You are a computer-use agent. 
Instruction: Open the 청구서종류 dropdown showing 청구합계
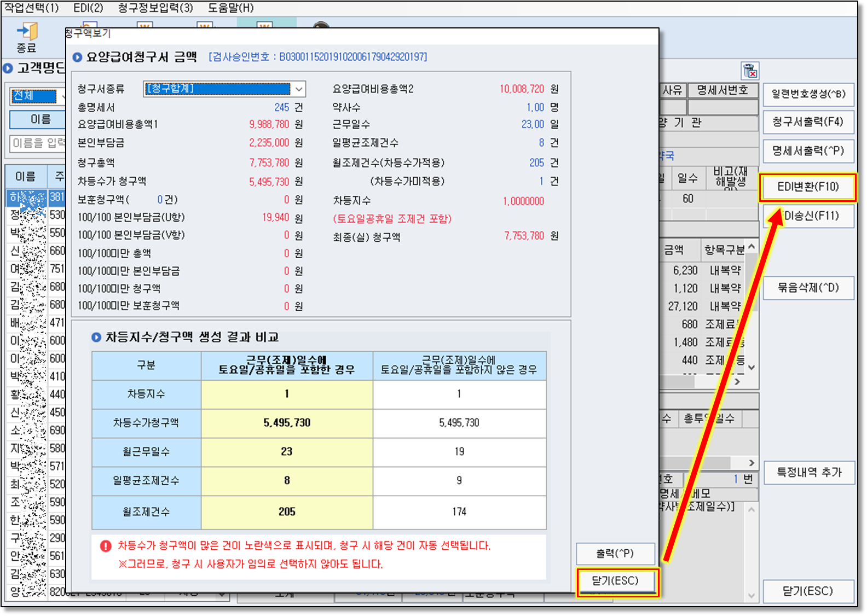[224, 89]
